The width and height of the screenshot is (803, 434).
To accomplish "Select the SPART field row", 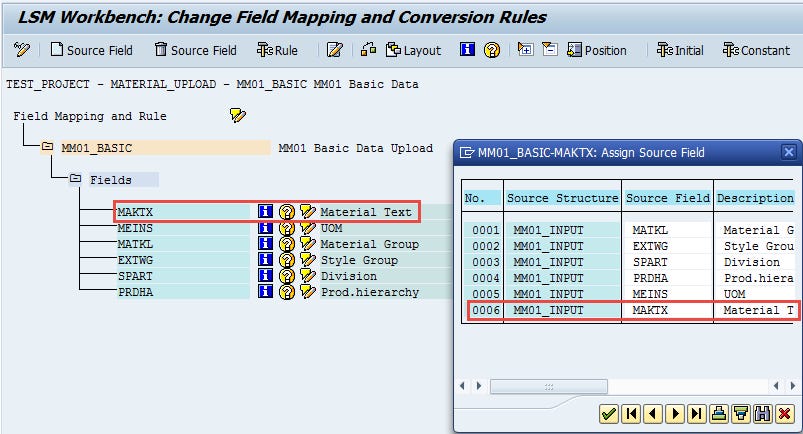I will coord(183,276).
